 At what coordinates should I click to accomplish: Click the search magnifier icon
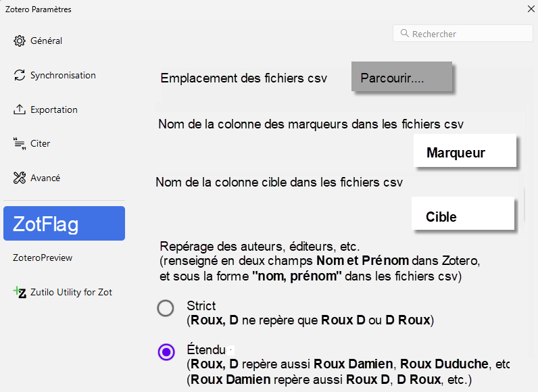[x=405, y=33]
